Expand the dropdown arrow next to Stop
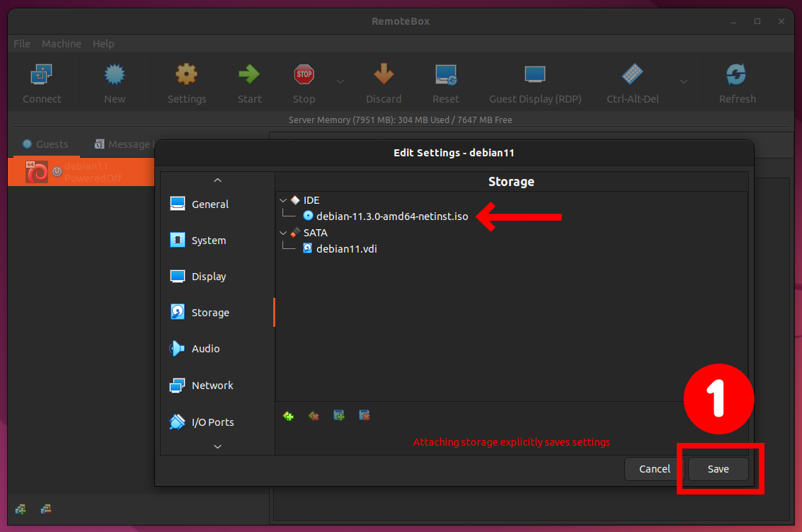 tap(340, 82)
